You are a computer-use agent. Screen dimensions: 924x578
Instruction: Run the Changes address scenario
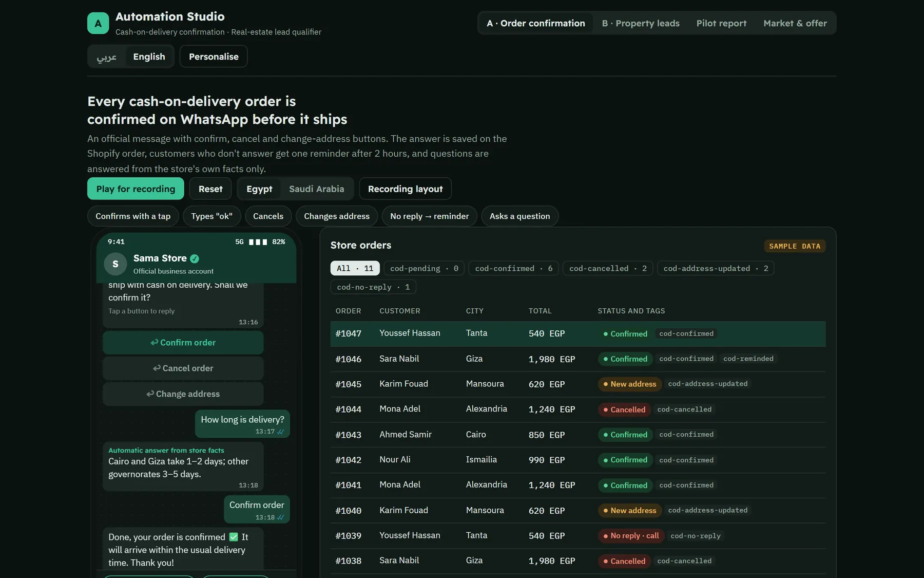[x=337, y=216]
